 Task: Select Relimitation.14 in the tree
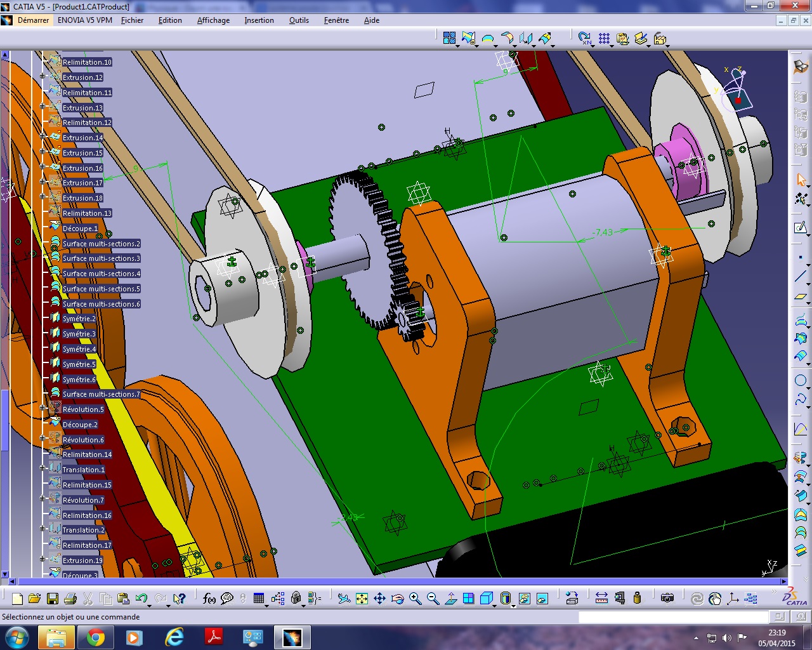point(87,454)
